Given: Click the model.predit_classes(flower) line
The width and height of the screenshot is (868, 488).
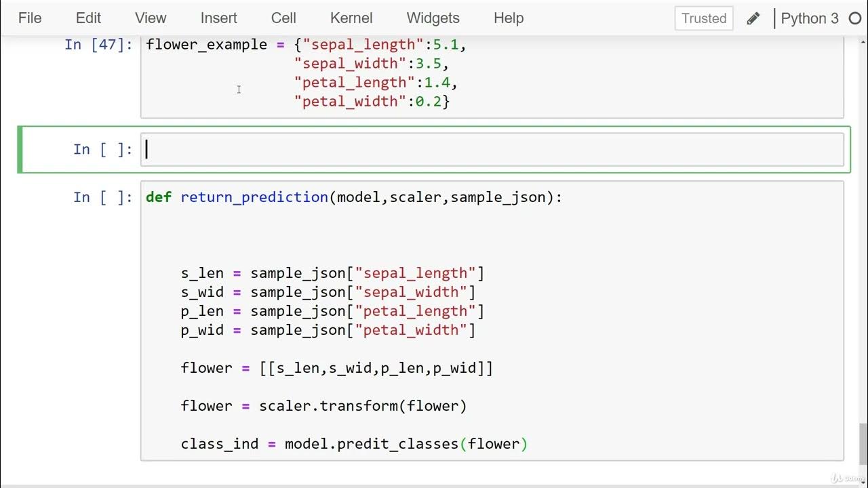Looking at the screenshot, I should click(354, 444).
